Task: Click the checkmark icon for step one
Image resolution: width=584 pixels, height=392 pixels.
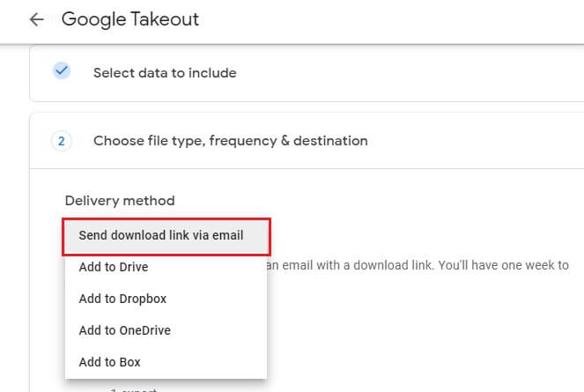Action: tap(62, 70)
